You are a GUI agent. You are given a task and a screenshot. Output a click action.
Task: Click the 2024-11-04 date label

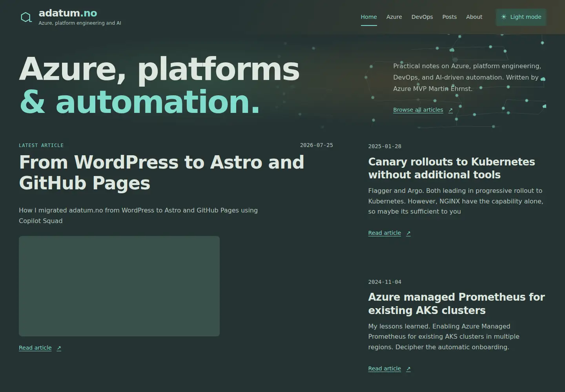pyautogui.click(x=385, y=282)
